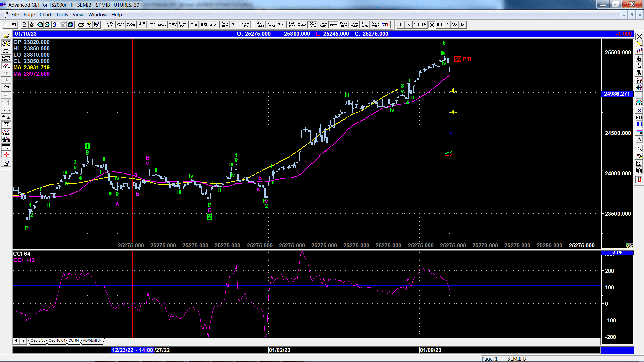644x362 pixels.
Task: Click the Money Flow study button
Action: (x=246, y=25)
